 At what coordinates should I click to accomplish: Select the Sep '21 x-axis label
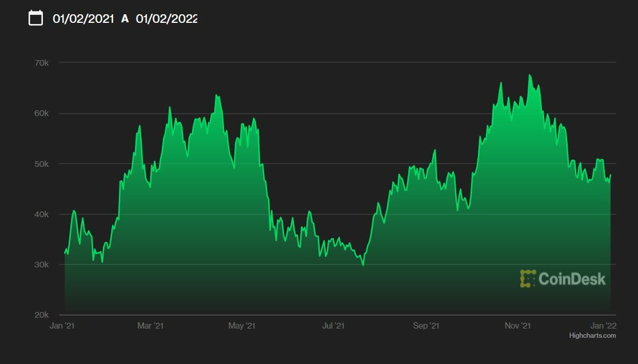(426, 325)
